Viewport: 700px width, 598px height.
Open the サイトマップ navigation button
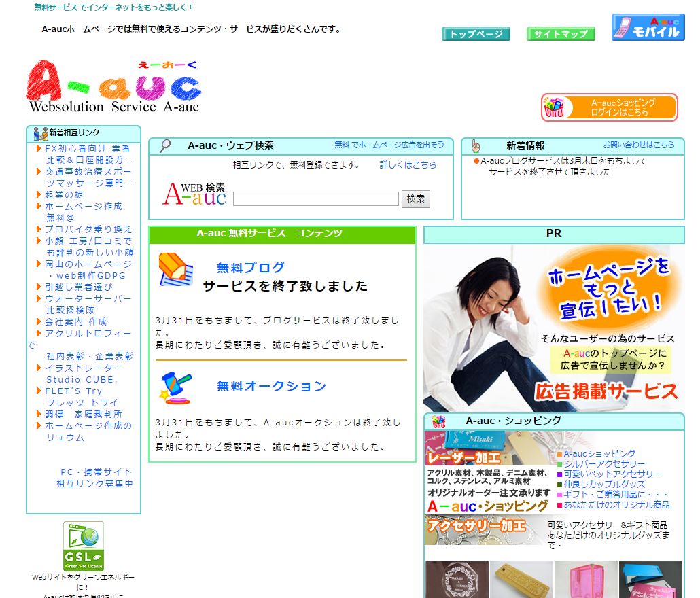[x=561, y=34]
